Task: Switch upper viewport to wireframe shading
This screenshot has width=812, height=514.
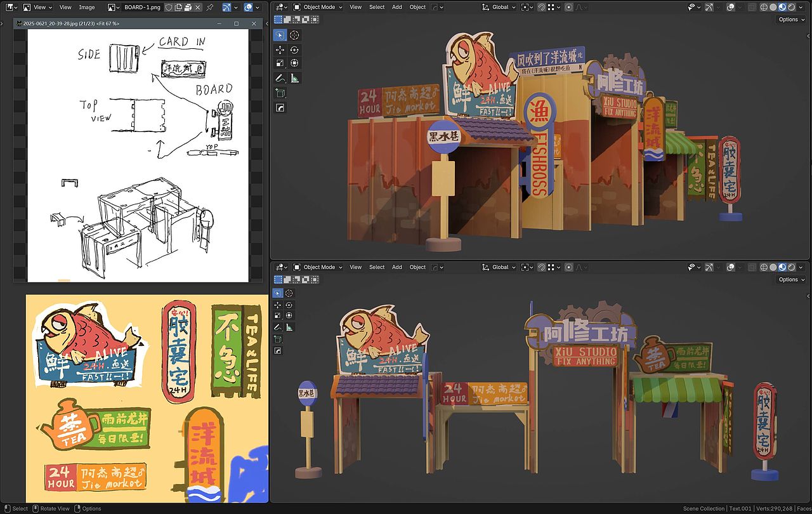Action: 763,7
